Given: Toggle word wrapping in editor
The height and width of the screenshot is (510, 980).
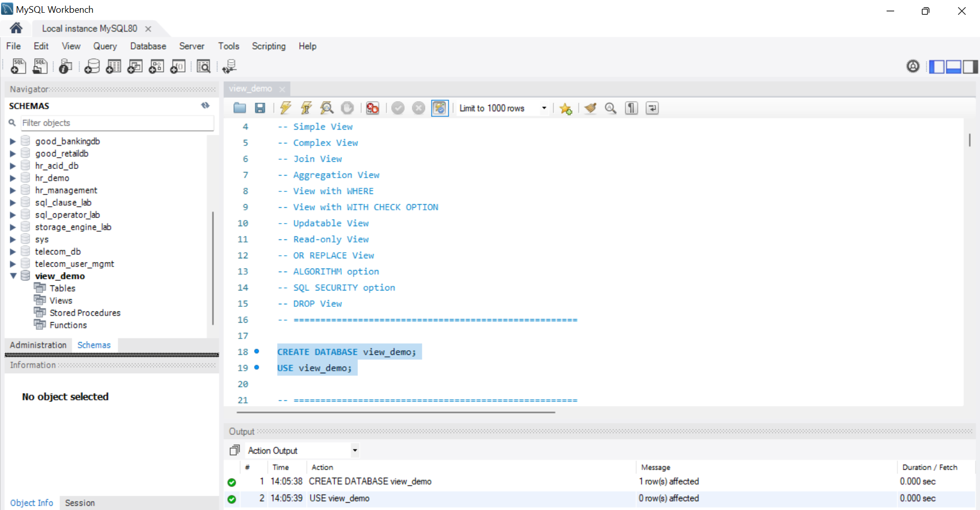Looking at the screenshot, I should coord(652,108).
